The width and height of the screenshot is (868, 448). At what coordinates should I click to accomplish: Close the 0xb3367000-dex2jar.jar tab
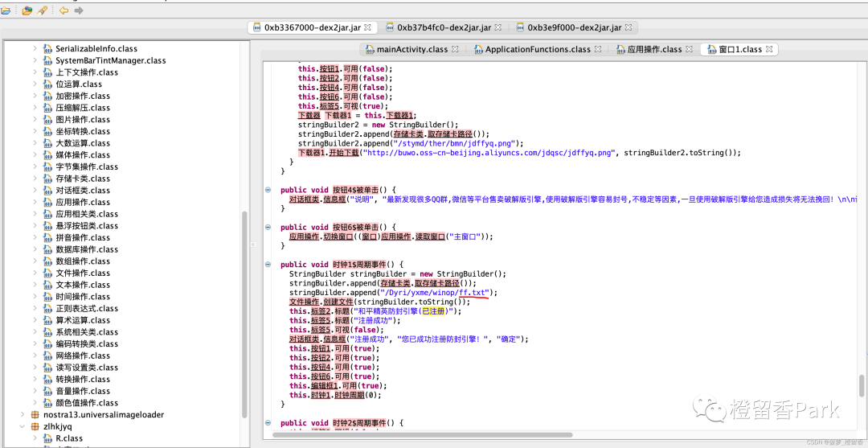(x=367, y=27)
